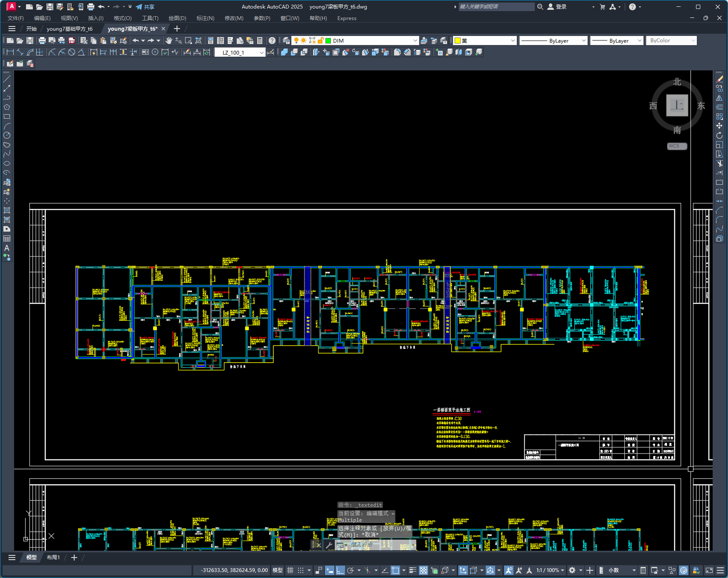Click the green DIM layer color swatch
Viewport: 728px width, 578px height.
click(x=328, y=41)
